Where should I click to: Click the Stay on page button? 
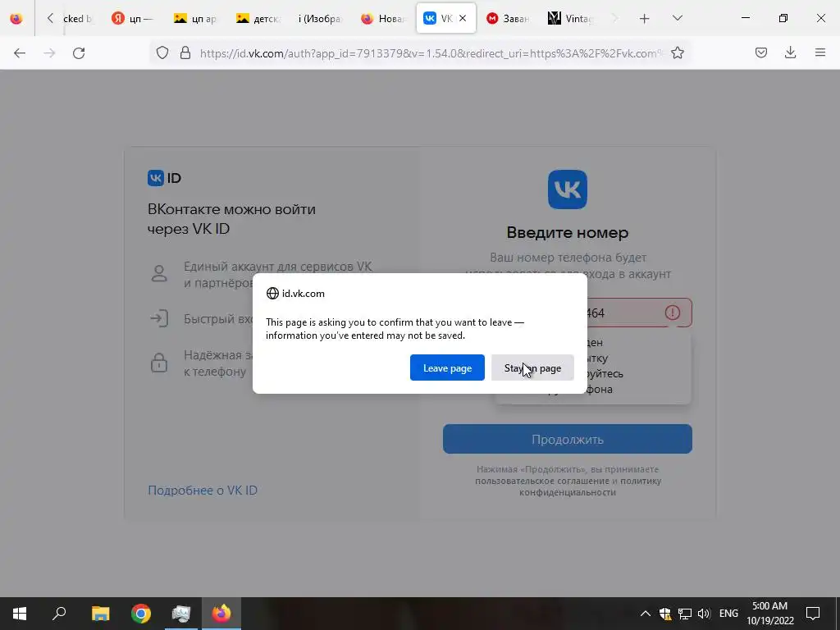(532, 368)
